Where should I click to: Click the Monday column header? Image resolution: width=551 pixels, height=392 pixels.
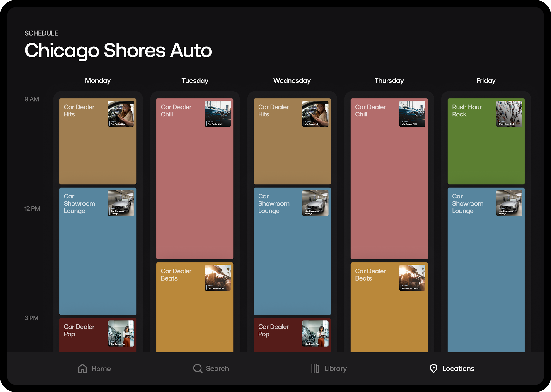98,81
